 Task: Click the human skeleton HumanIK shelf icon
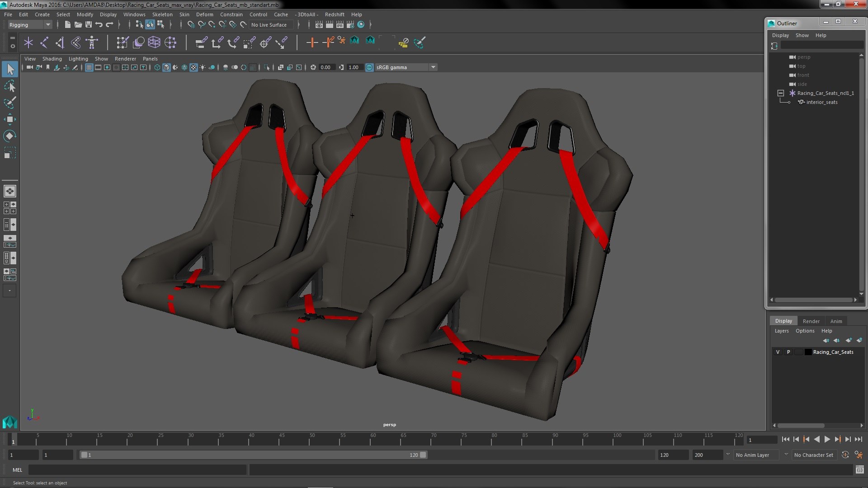(x=92, y=42)
